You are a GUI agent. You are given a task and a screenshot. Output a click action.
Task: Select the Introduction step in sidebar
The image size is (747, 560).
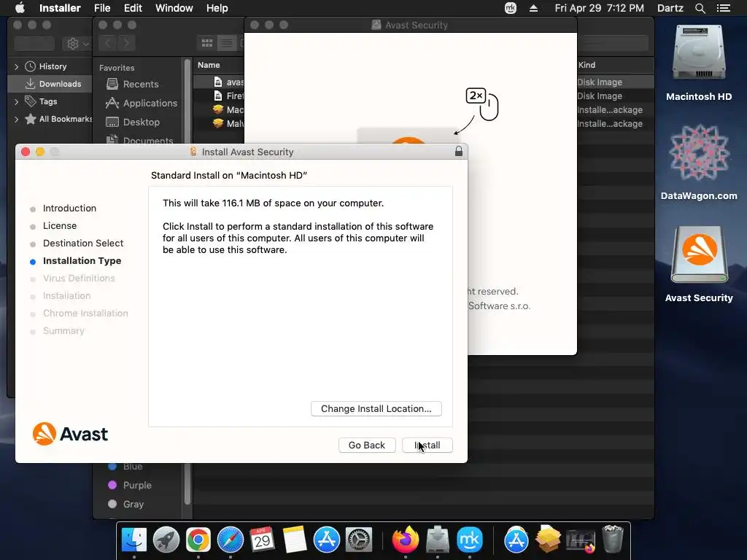tap(69, 208)
